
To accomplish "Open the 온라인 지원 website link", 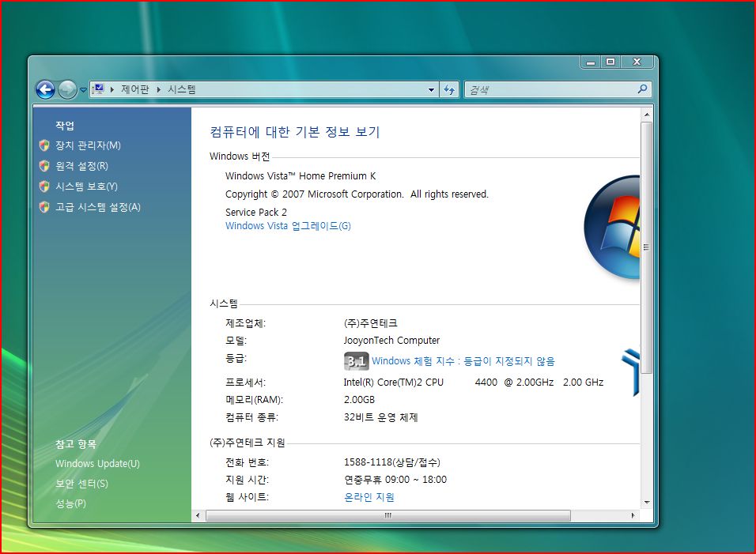I will [x=369, y=497].
